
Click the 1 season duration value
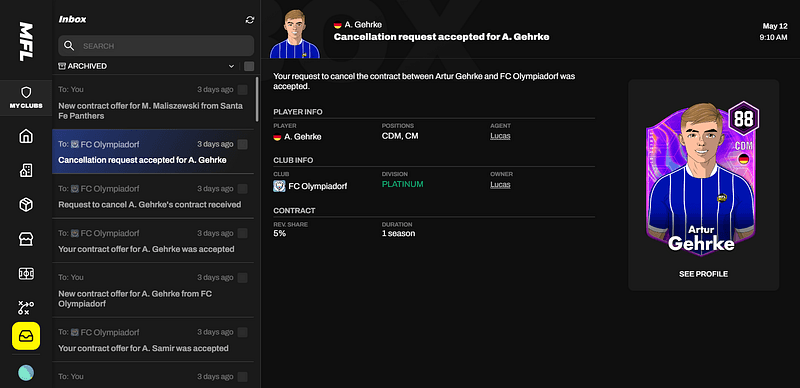tap(398, 233)
